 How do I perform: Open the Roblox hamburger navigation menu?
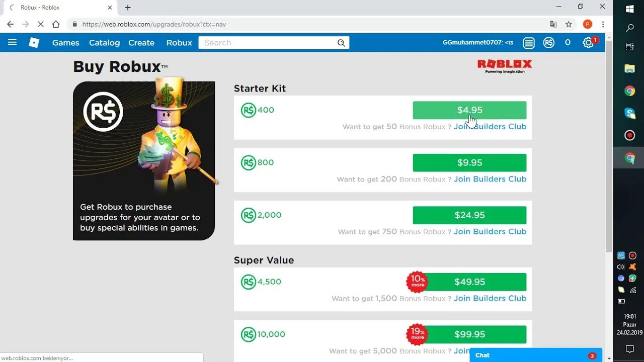(x=12, y=43)
